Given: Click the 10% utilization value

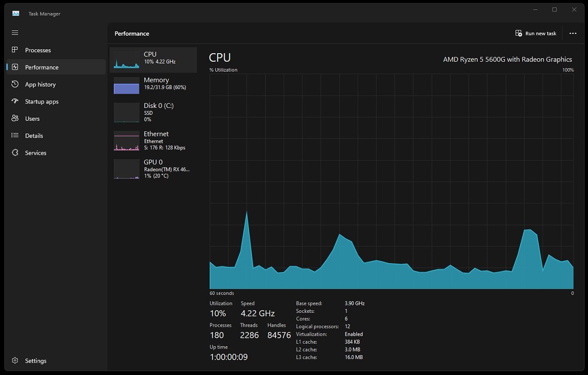Looking at the screenshot, I should point(218,313).
